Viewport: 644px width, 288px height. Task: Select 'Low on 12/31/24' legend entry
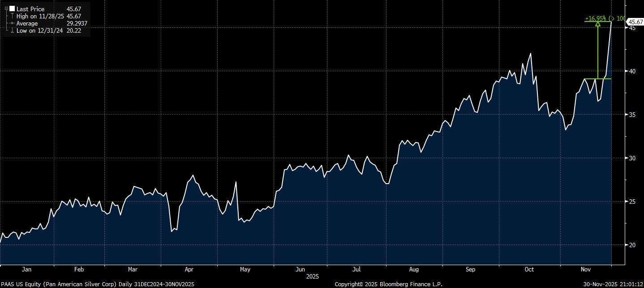(x=39, y=30)
